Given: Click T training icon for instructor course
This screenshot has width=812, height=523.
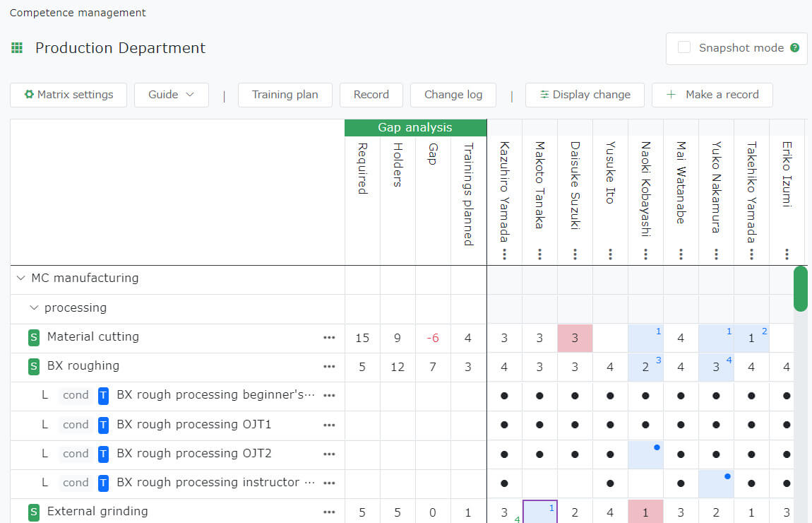Looking at the screenshot, I should coord(104,483).
